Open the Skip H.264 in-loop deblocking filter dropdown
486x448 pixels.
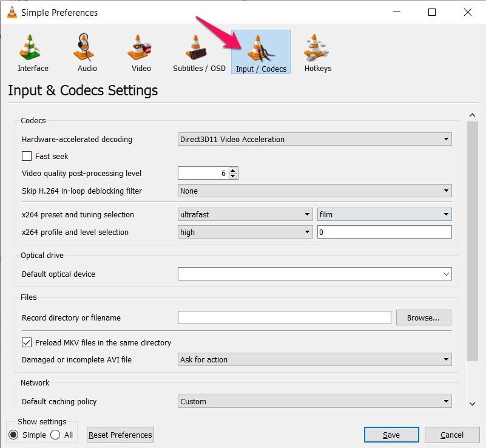(315, 191)
